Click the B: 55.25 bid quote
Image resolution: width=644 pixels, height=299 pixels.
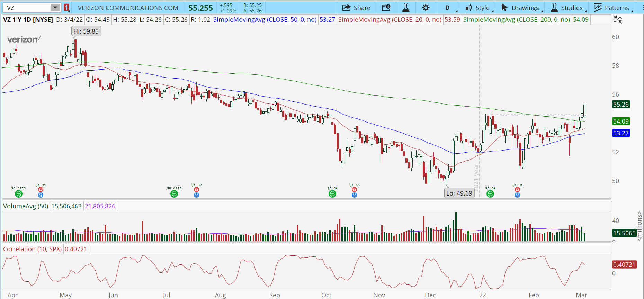click(252, 5)
